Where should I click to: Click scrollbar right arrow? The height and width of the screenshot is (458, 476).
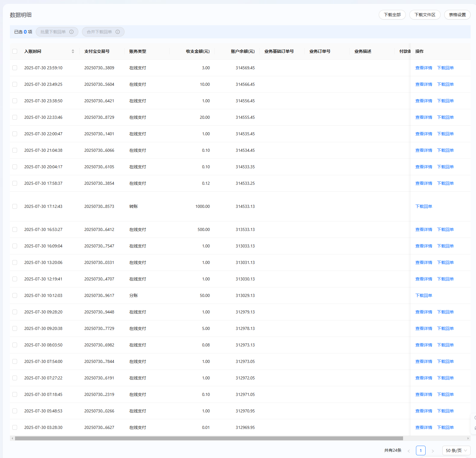click(x=468, y=438)
